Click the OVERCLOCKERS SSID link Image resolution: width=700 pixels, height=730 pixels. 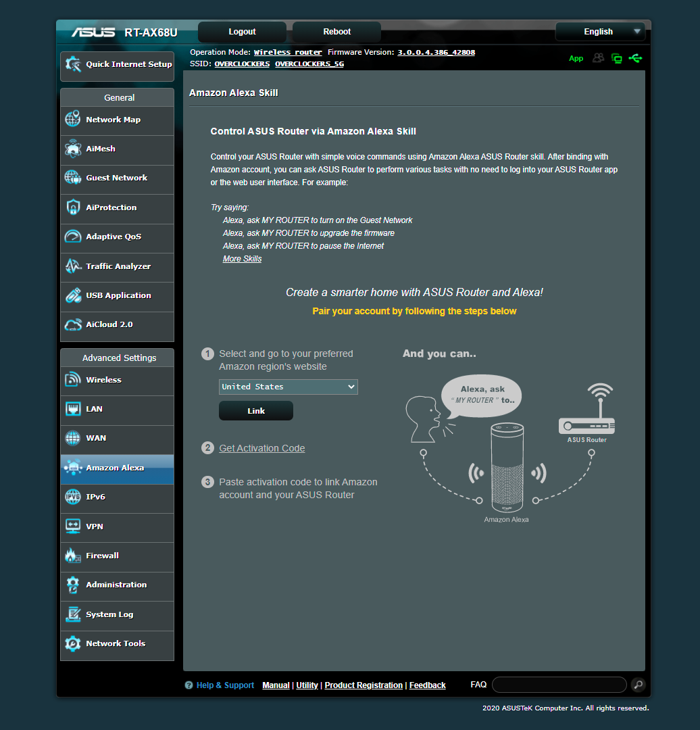coord(242,64)
